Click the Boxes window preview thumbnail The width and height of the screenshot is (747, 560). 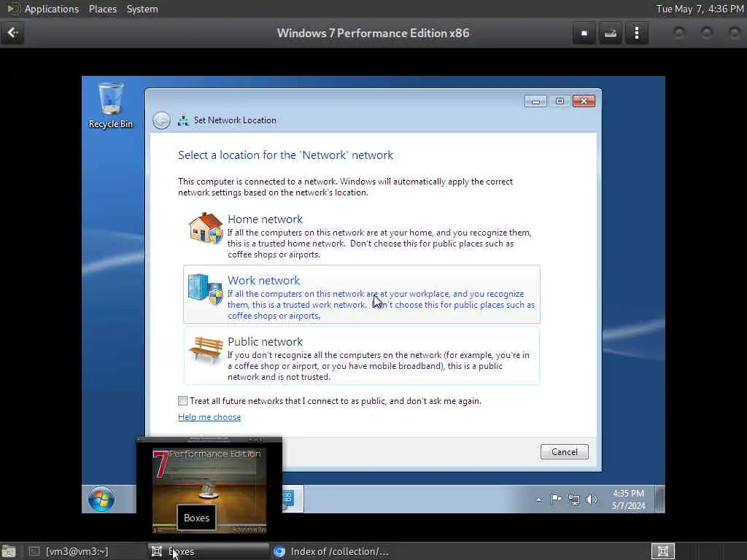(x=209, y=489)
